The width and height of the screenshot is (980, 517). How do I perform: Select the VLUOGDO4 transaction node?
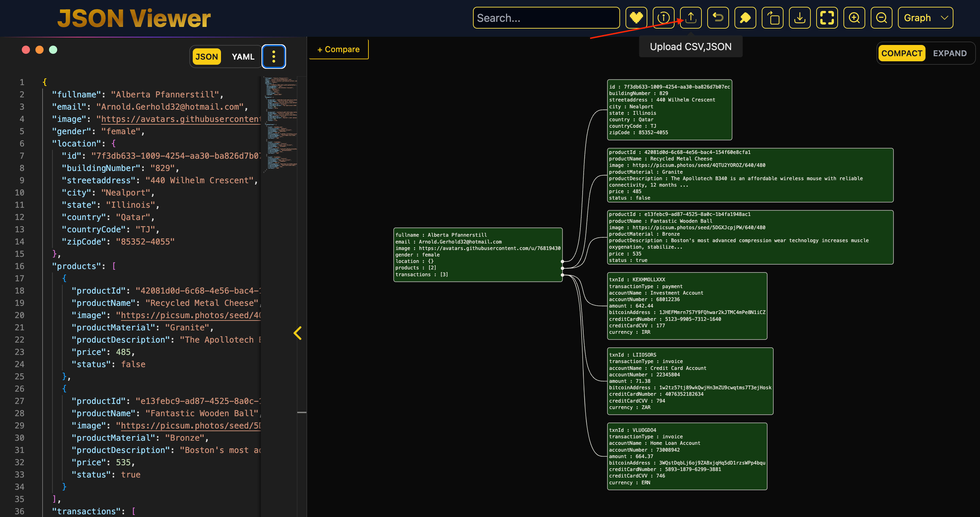point(687,456)
